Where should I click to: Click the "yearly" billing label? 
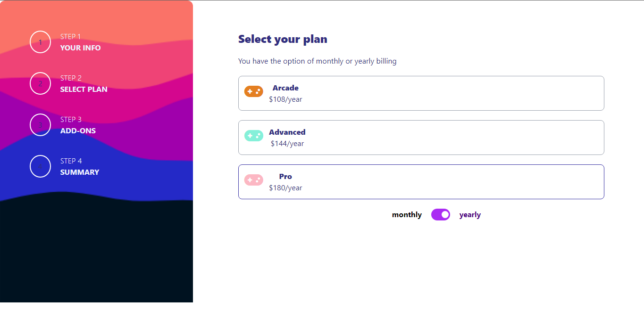coord(470,215)
